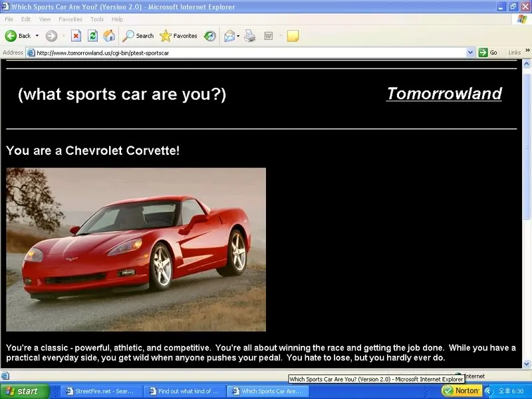Click the Go button
Image resolution: width=532 pixels, height=399 pixels.
point(488,53)
